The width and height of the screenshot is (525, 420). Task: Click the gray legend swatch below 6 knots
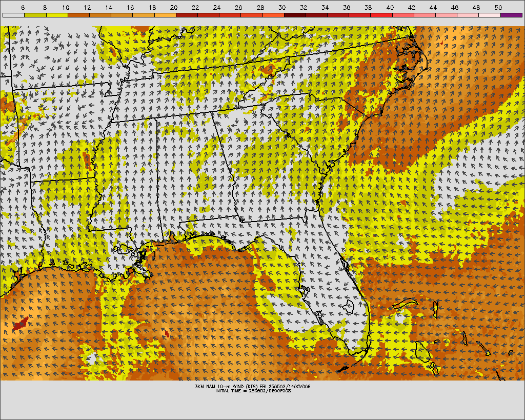13,15
